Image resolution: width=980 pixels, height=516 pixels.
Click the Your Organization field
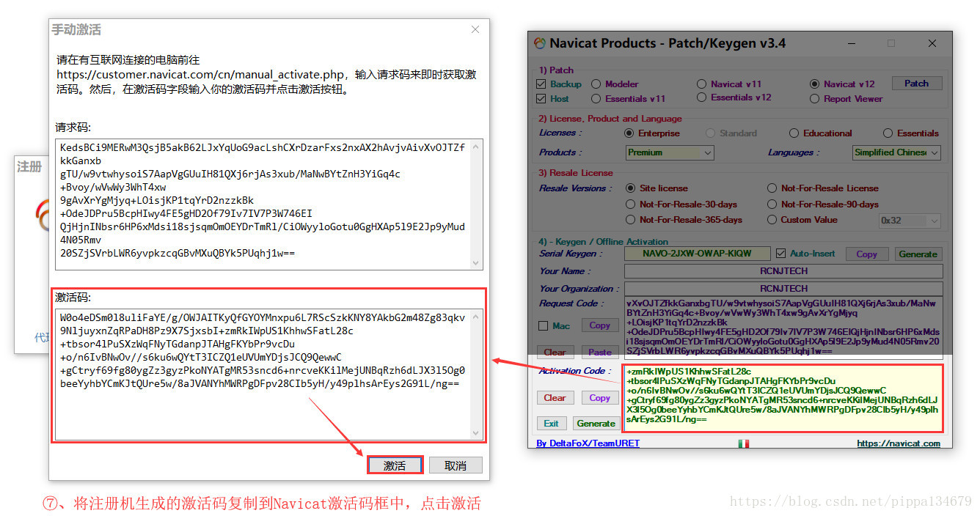coord(783,289)
